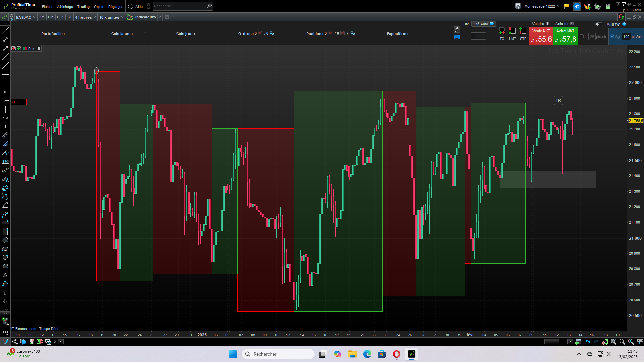Screen dimensions: 644x362
Task: Enable the L pts/ctr checkbox
Action: [582, 37]
